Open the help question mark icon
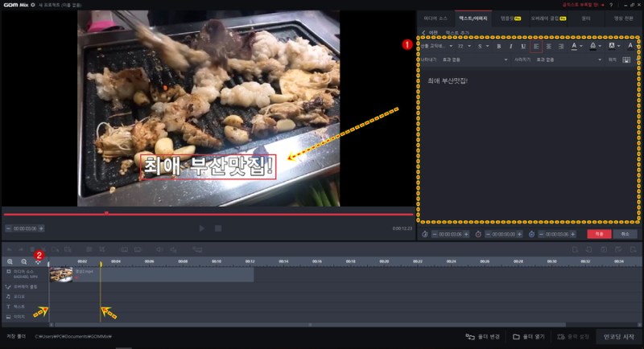644x349 pixels. [611, 5]
